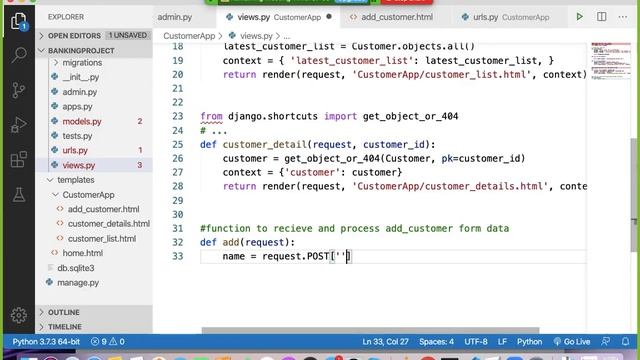This screenshot has height=360, width=640.
Task: Show errors and warnings count in status bar
Action: (107, 342)
